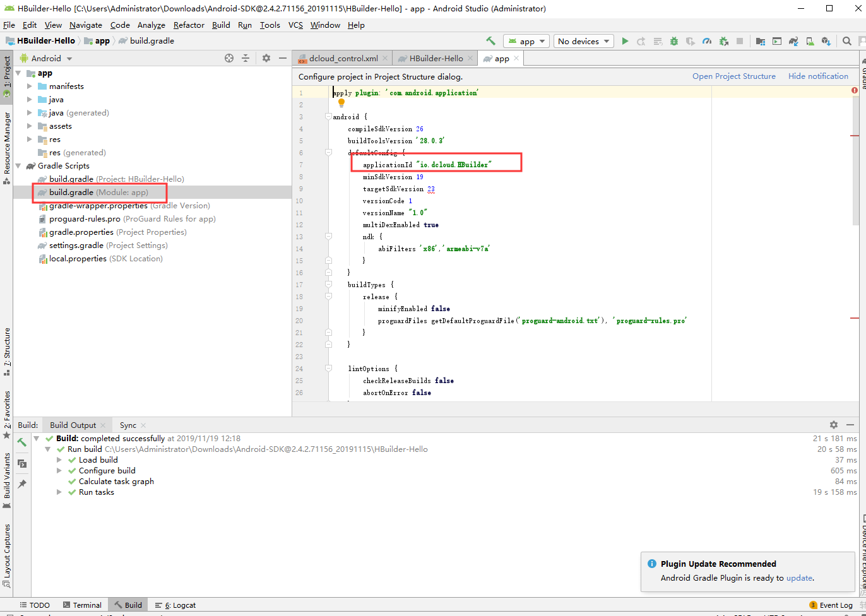Expand the Run tasks node
The width and height of the screenshot is (866, 616).
click(x=59, y=492)
